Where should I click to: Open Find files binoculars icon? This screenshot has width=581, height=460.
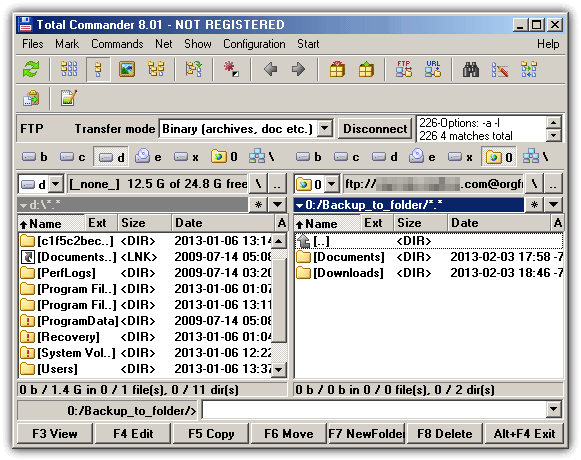tap(471, 69)
